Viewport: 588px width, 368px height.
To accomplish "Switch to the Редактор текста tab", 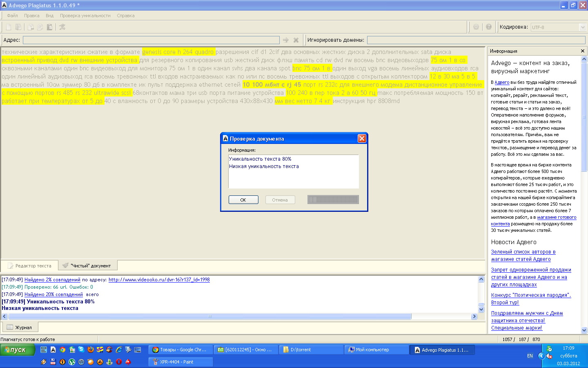I will pyautogui.click(x=29, y=266).
